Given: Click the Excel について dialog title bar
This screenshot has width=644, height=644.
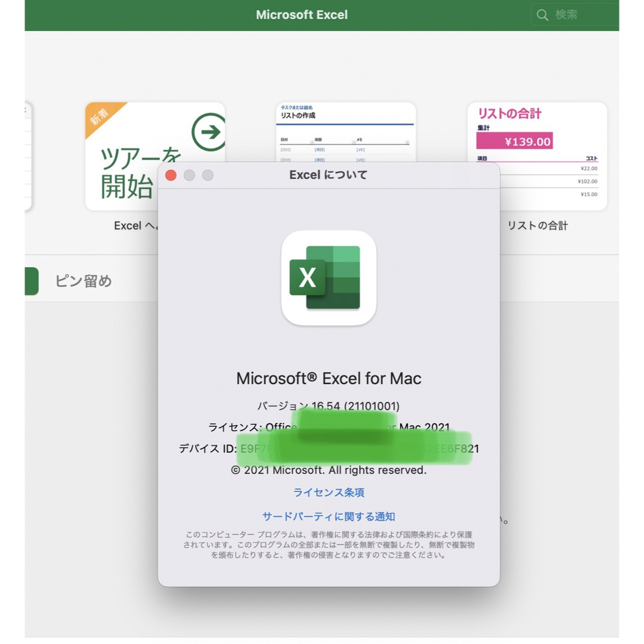Looking at the screenshot, I should (329, 175).
